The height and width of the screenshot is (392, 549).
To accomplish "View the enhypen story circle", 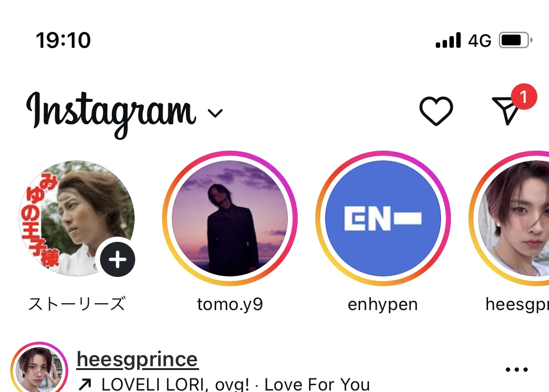I will (x=383, y=218).
